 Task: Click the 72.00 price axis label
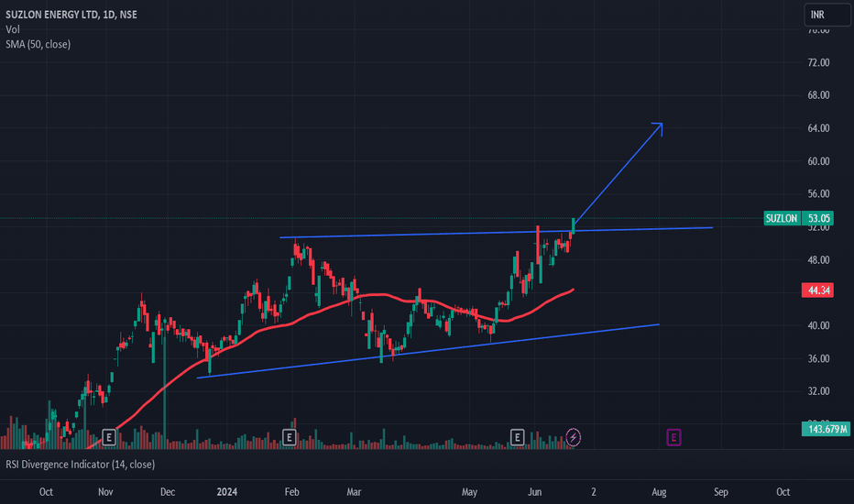click(x=818, y=62)
